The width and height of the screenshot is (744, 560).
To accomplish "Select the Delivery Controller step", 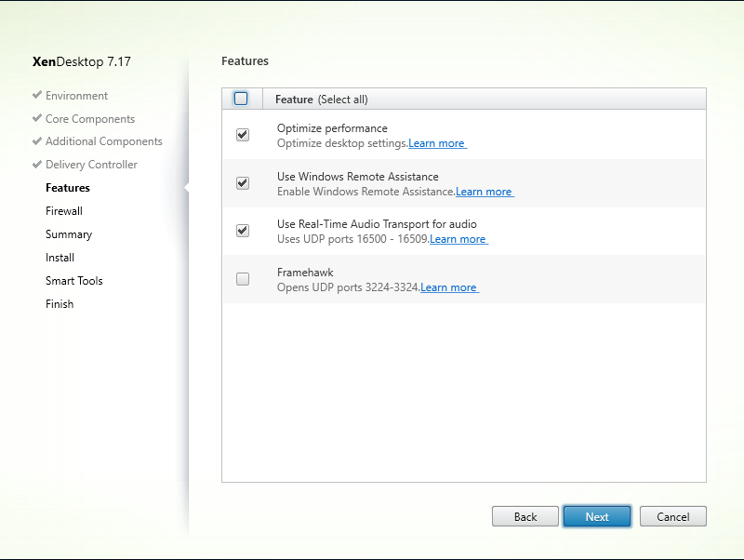I will point(91,165).
